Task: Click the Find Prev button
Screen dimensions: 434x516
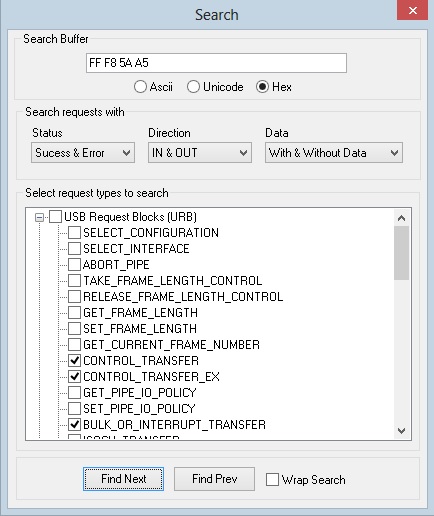Action: point(214,479)
